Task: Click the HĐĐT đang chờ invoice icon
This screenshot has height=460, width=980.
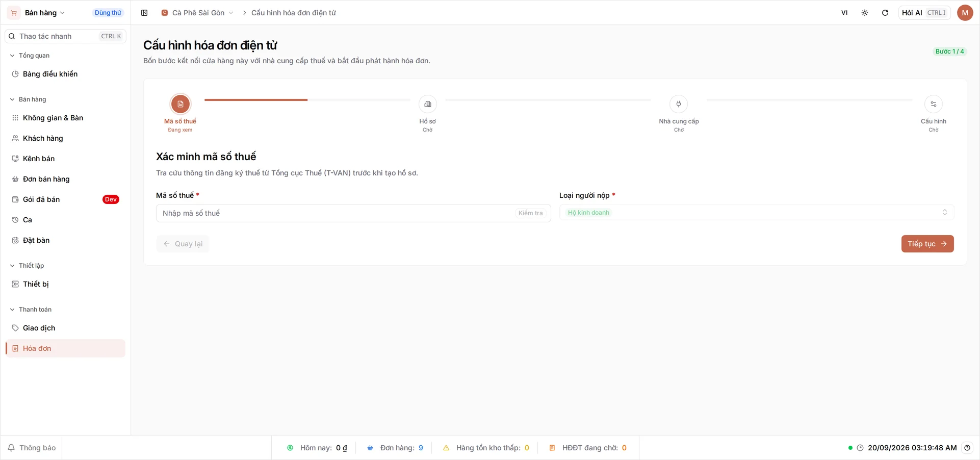Action: click(552, 448)
